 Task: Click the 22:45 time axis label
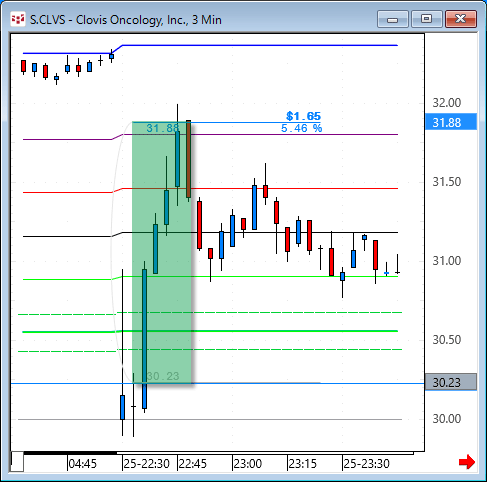click(x=193, y=464)
